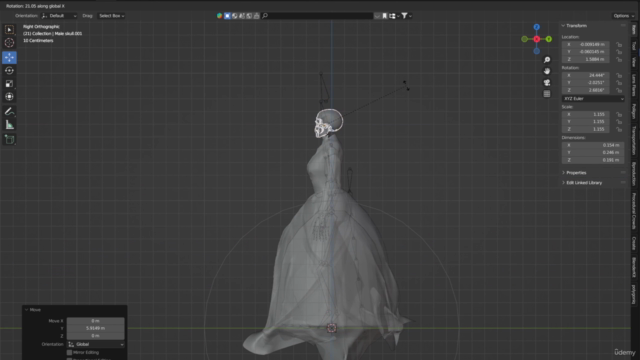Switch to the View sidebar tab

click(634, 62)
